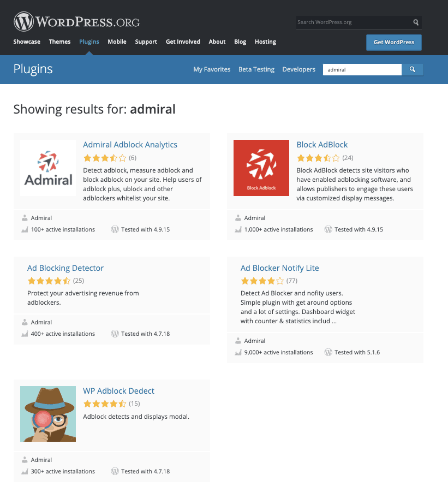Click installs chart icon beside 400+ active installations

[25, 334]
